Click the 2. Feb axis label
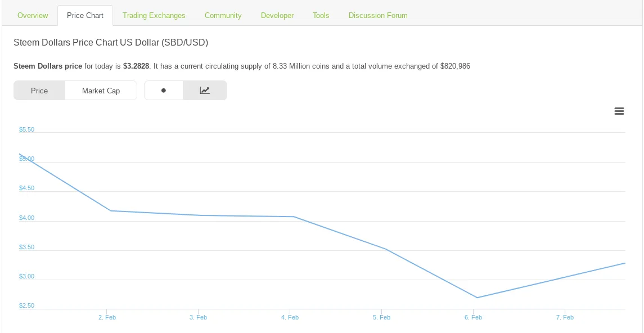Viewport: 644px width, 333px height. 107,317
